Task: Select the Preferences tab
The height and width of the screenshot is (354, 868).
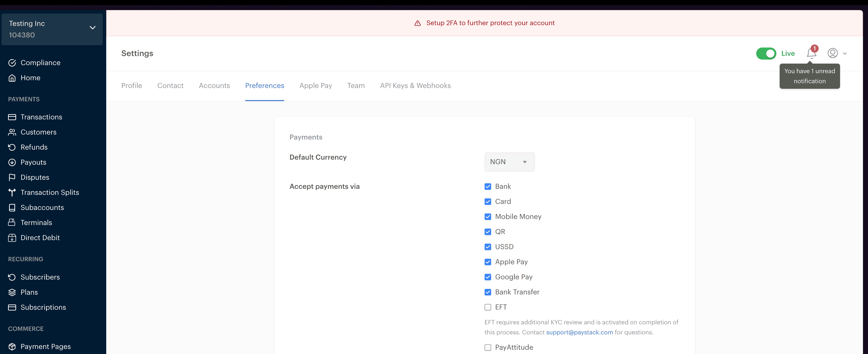Action: [x=265, y=86]
